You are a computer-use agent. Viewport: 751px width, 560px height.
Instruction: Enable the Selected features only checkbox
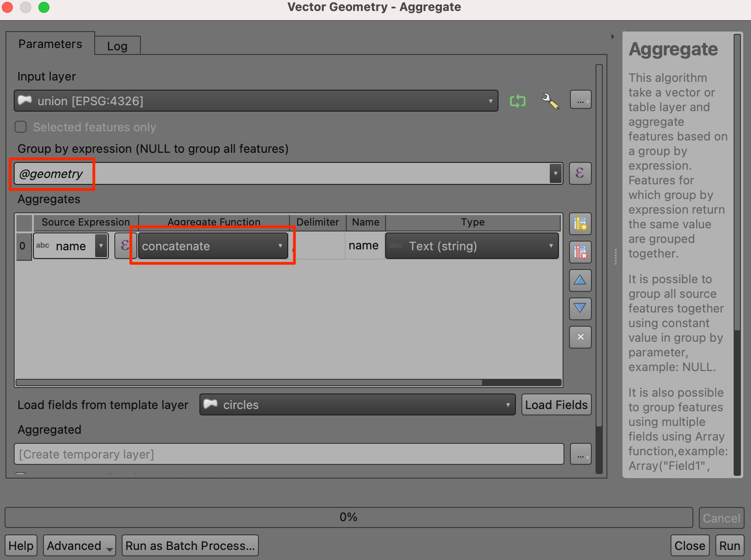coord(21,127)
